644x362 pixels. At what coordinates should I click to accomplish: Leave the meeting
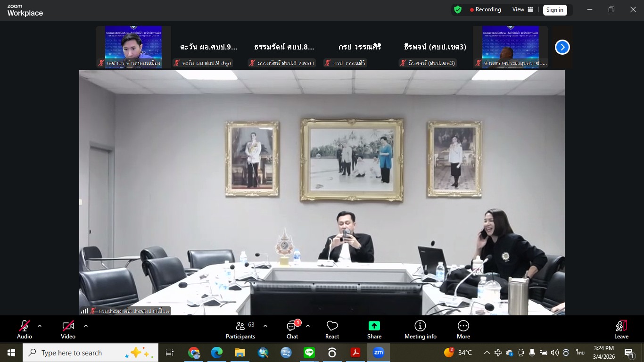tap(621, 329)
